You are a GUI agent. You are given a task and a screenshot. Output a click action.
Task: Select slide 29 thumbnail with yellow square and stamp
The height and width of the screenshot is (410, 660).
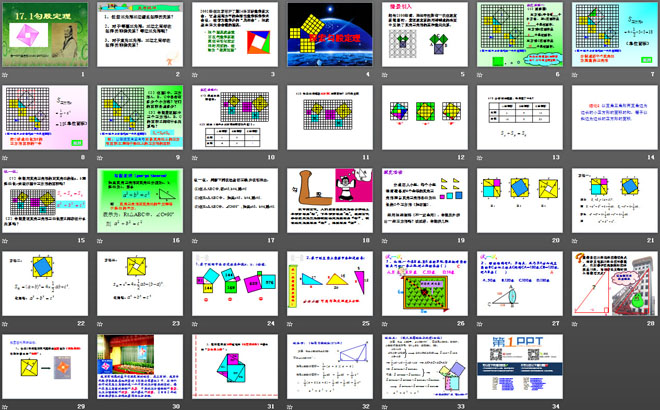coord(45,367)
